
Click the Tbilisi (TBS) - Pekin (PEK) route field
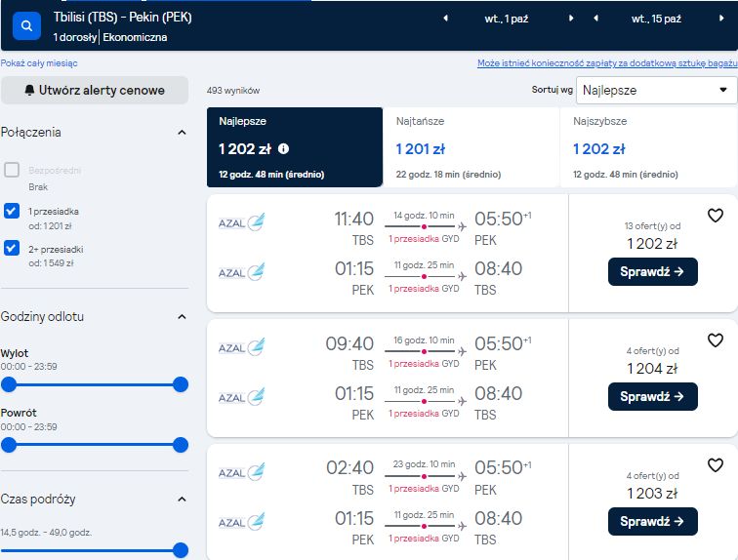pos(122,18)
